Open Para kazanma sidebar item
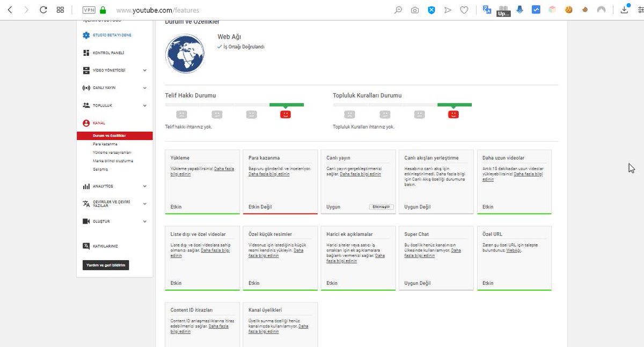644x347 pixels. click(x=105, y=144)
